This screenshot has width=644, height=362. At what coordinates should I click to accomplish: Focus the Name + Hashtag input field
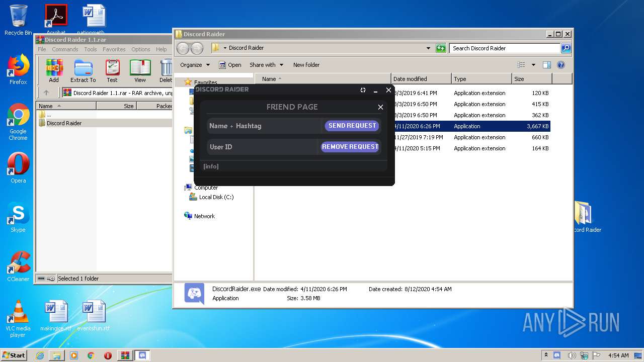click(264, 126)
